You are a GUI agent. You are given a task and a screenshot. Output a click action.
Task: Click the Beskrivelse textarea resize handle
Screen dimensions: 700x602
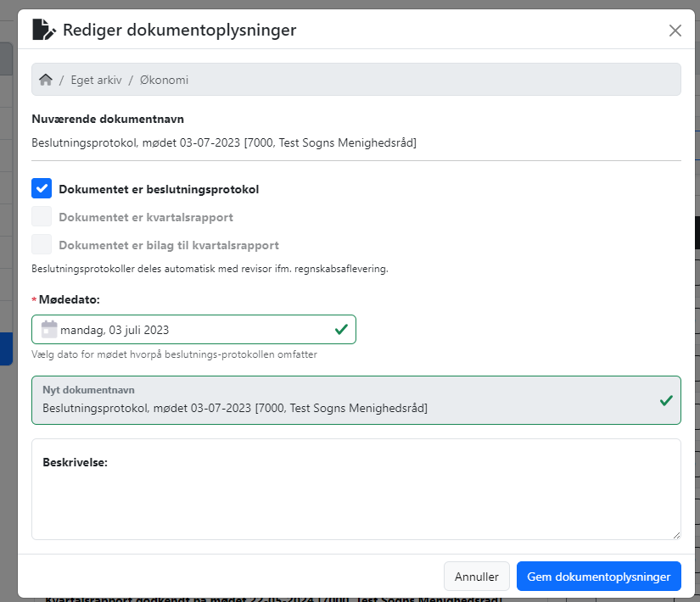676,535
